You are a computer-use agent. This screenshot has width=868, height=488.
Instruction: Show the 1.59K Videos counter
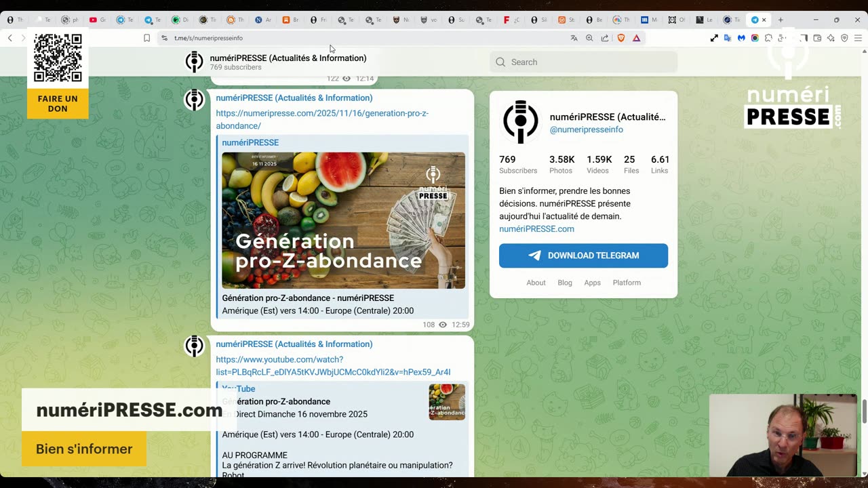(599, 165)
